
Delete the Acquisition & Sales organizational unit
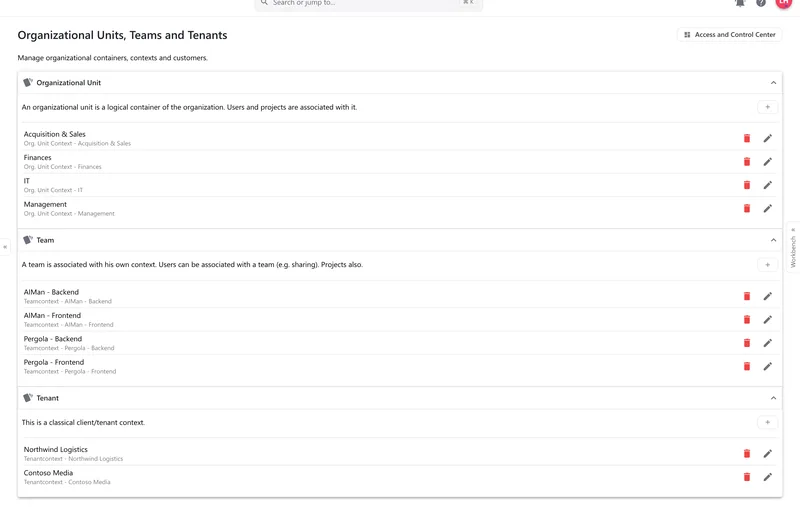click(x=746, y=138)
